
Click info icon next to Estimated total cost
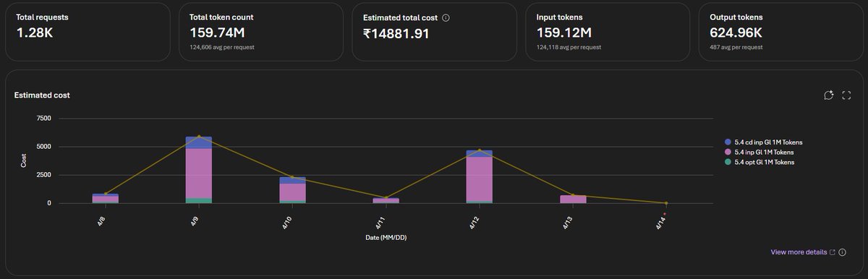pos(446,17)
